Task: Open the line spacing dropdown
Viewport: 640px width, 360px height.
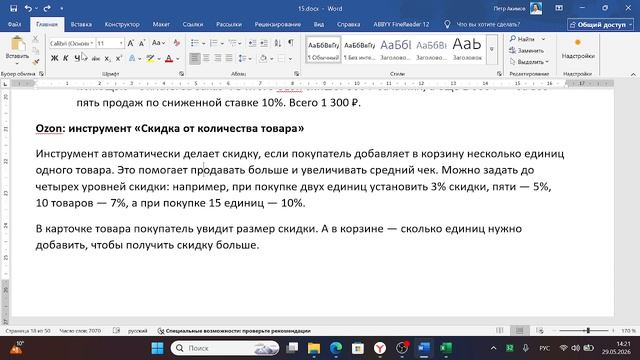Action: pos(250,59)
